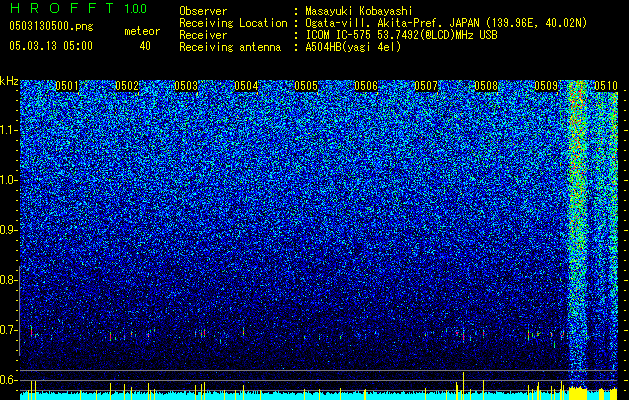Click the 0501 time marker

(x=67, y=86)
